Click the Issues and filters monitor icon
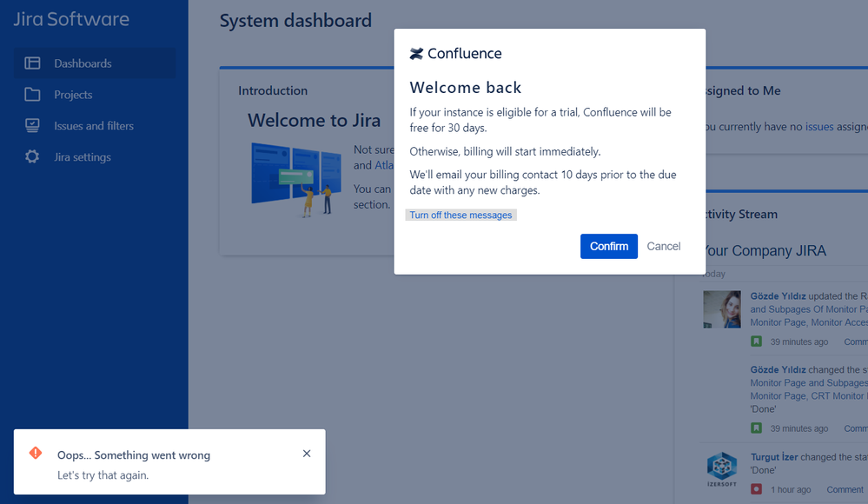 tap(32, 126)
